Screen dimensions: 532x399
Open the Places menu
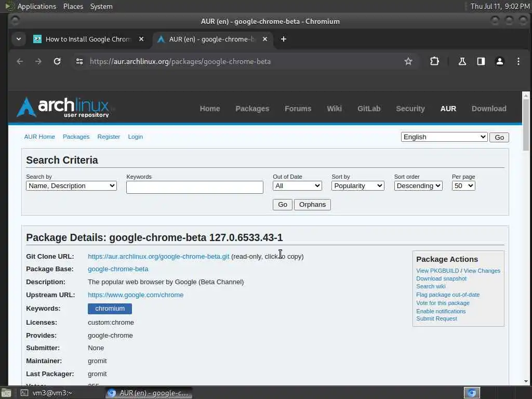point(73,6)
